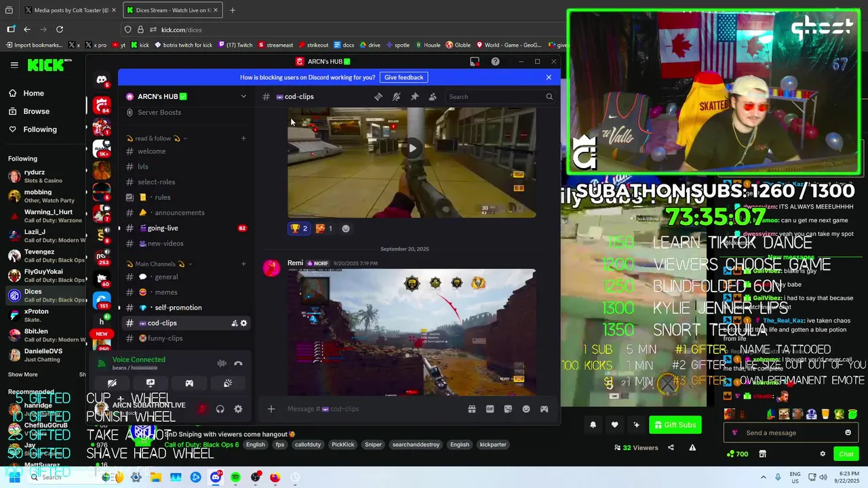Screen dimensions: 868x488
Task: Click Gift Subs button on Kick
Action: click(x=675, y=425)
